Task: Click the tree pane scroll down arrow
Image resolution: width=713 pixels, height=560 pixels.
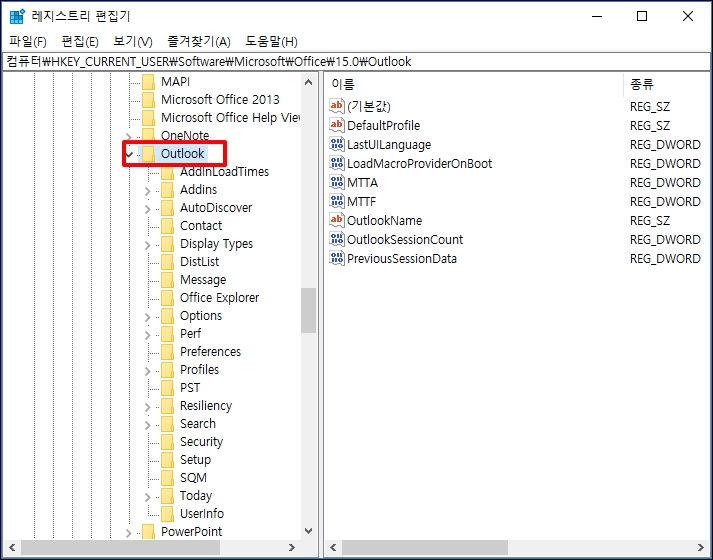Action: 308,530
